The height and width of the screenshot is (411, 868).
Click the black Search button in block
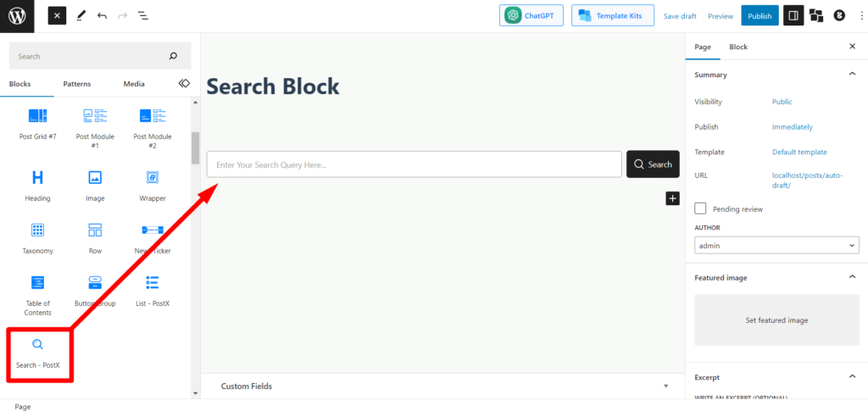point(653,164)
